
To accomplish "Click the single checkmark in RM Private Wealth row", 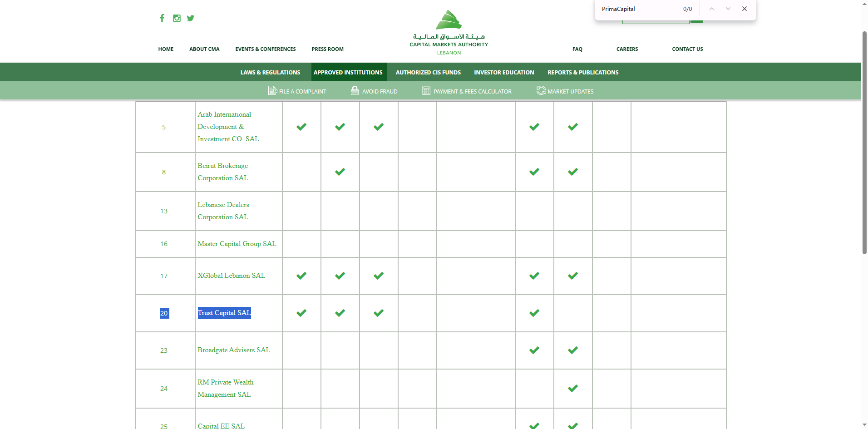I will coord(573,388).
